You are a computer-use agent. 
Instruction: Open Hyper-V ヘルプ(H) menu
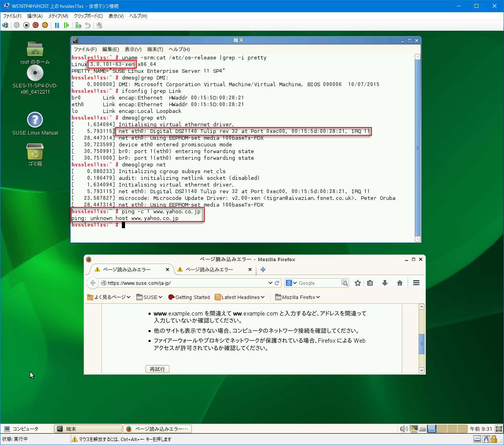click(138, 16)
